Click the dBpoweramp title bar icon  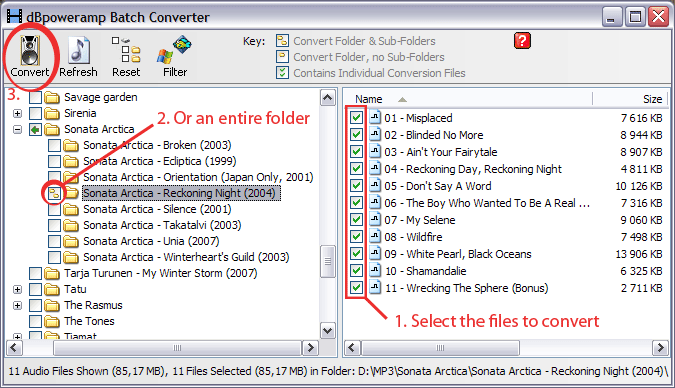(14, 17)
